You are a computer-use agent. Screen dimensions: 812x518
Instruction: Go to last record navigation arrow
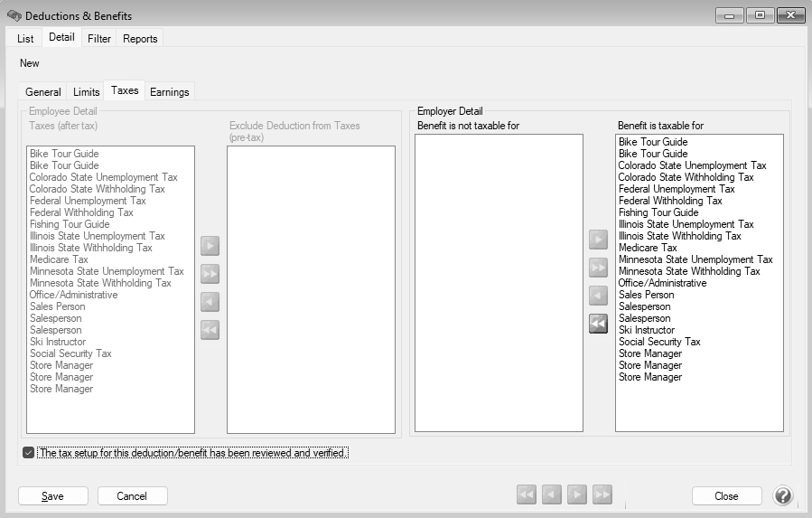(602, 494)
